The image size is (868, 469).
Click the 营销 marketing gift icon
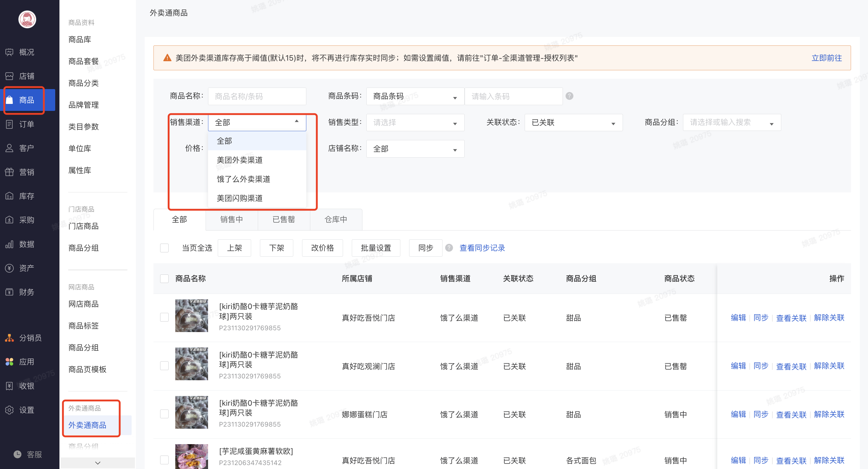point(9,172)
